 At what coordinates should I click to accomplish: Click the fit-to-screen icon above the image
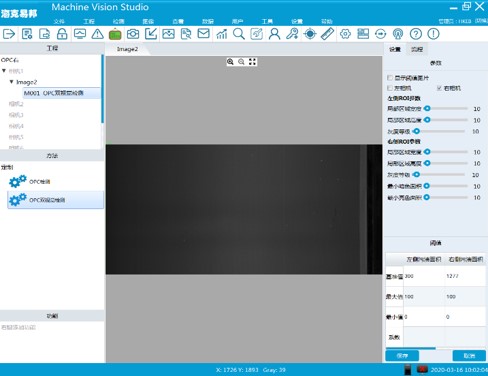click(252, 62)
